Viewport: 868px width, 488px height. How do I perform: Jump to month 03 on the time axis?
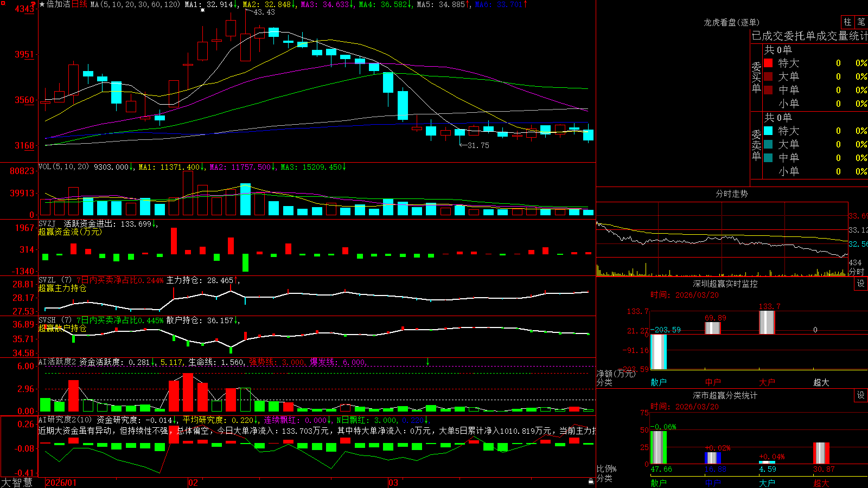[x=393, y=483]
